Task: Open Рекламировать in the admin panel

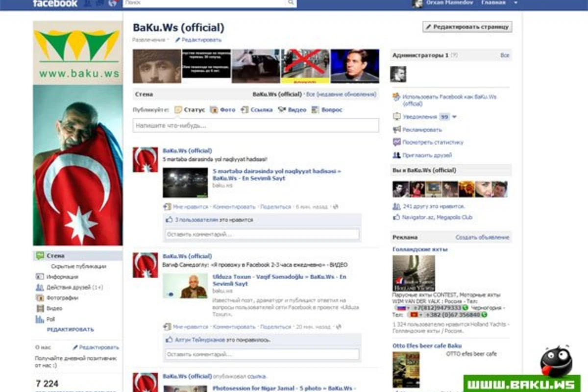Action: pos(417,130)
